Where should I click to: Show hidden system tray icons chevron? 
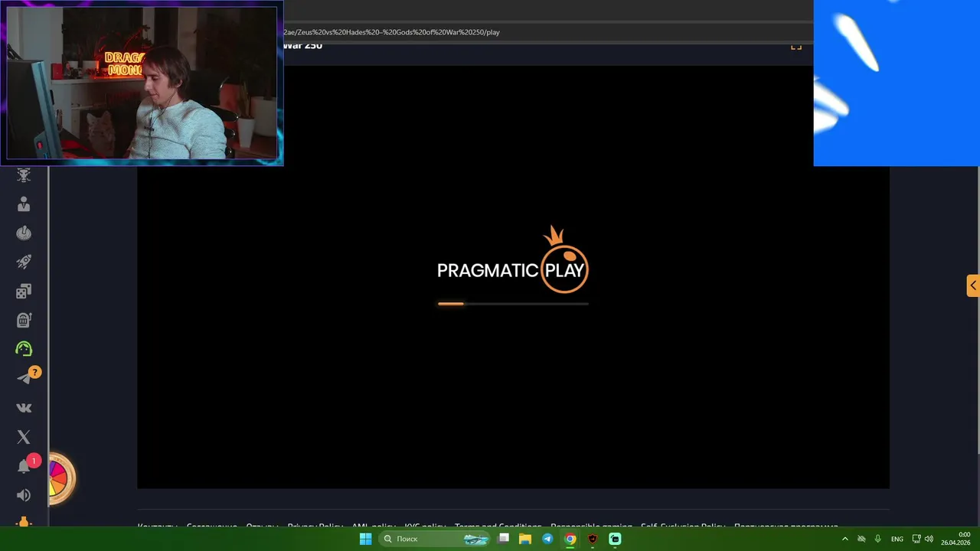[x=845, y=539]
